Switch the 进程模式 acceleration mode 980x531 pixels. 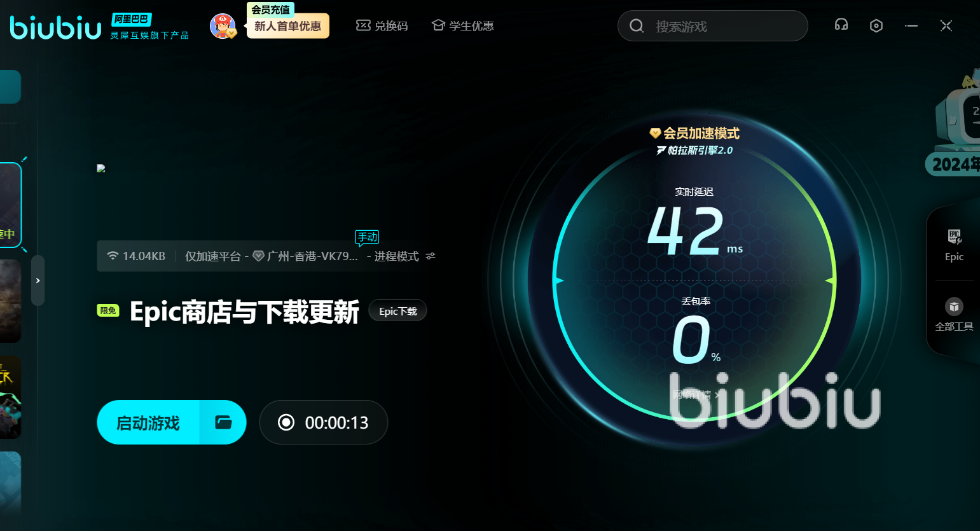point(396,256)
